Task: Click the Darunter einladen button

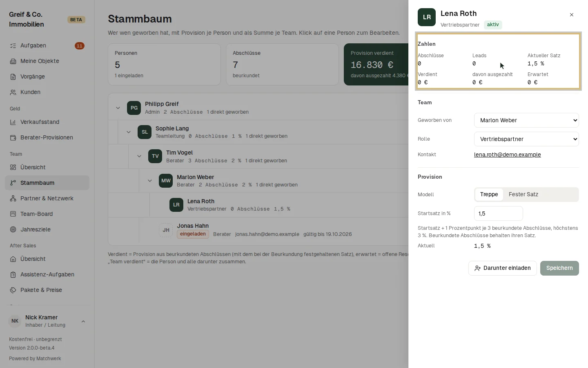Action: [503, 268]
